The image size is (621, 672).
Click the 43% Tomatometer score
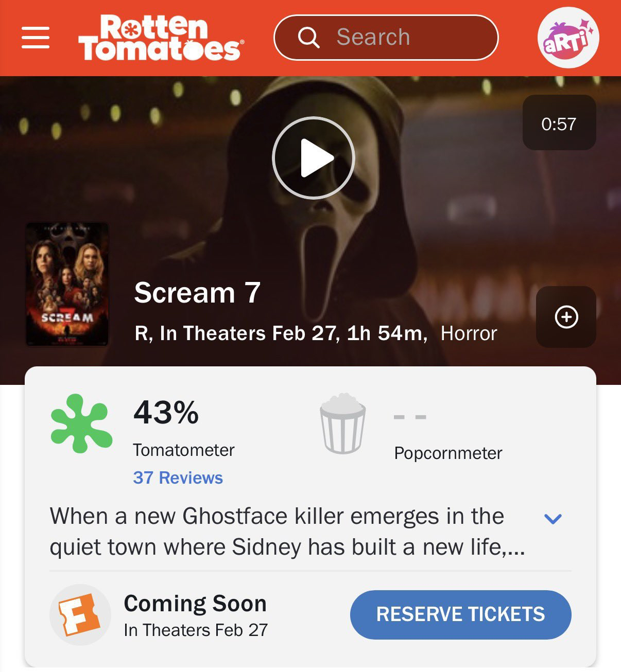click(166, 413)
